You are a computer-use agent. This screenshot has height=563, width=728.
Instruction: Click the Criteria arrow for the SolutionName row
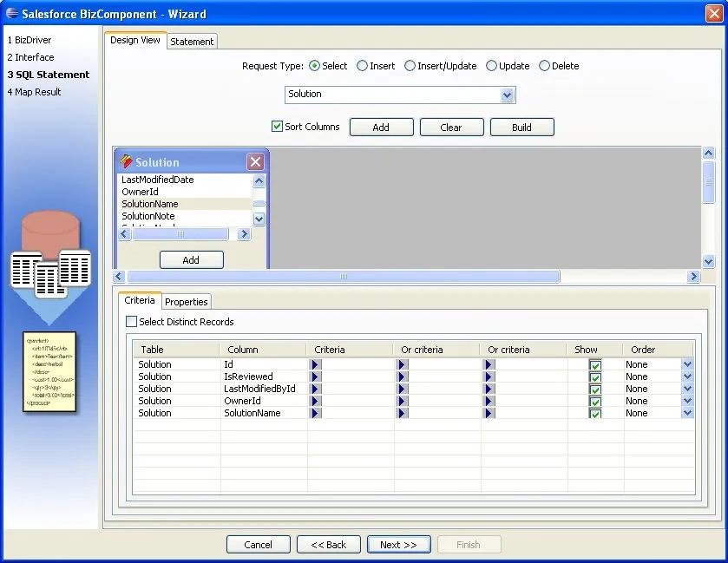click(315, 413)
